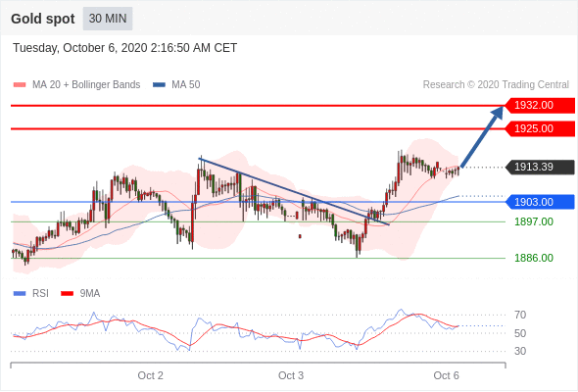
Task: Click the chart timestamp Tuesday, October 6, 2020
Action: (x=125, y=48)
